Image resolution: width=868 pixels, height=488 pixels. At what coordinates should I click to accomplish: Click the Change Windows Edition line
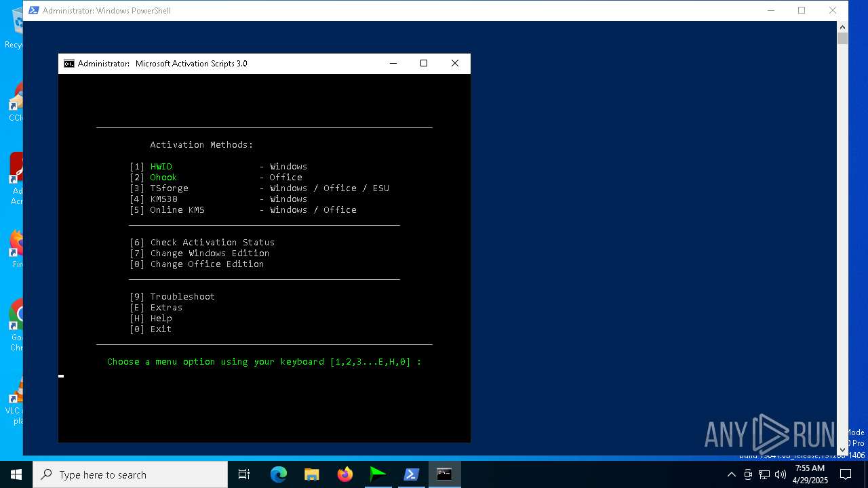coord(199,253)
